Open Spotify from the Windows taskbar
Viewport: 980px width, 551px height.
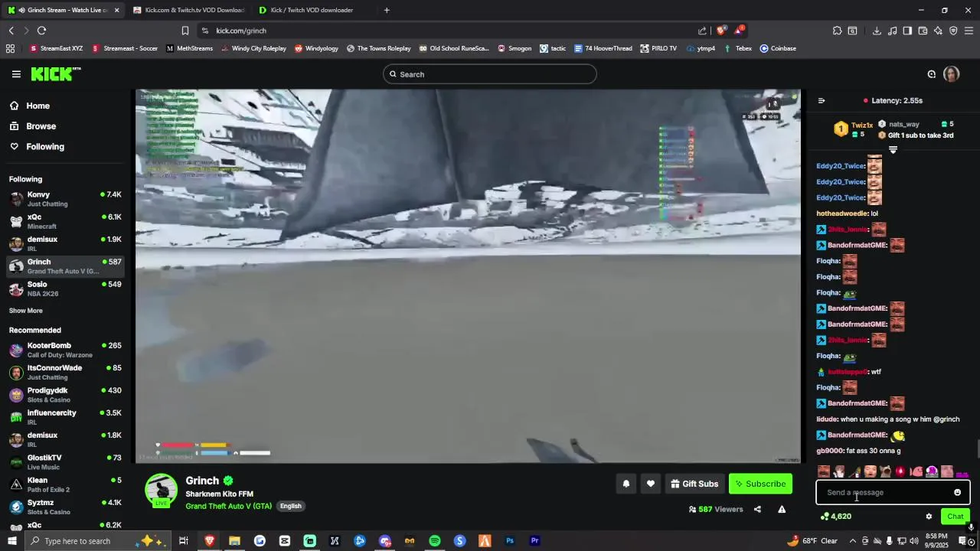coord(435,541)
